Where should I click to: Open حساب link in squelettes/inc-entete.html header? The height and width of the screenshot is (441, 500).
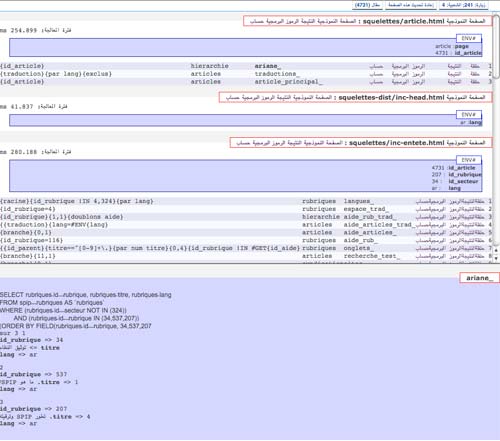pos(243,143)
